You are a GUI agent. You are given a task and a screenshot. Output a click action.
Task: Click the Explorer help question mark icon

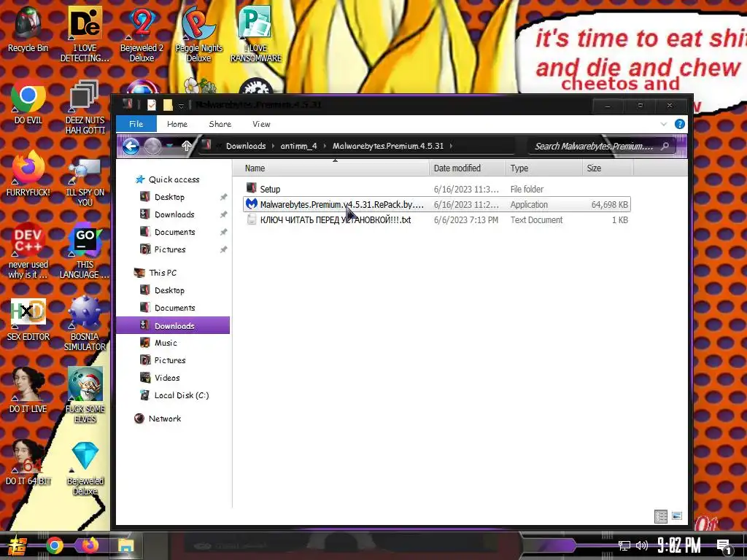click(680, 124)
